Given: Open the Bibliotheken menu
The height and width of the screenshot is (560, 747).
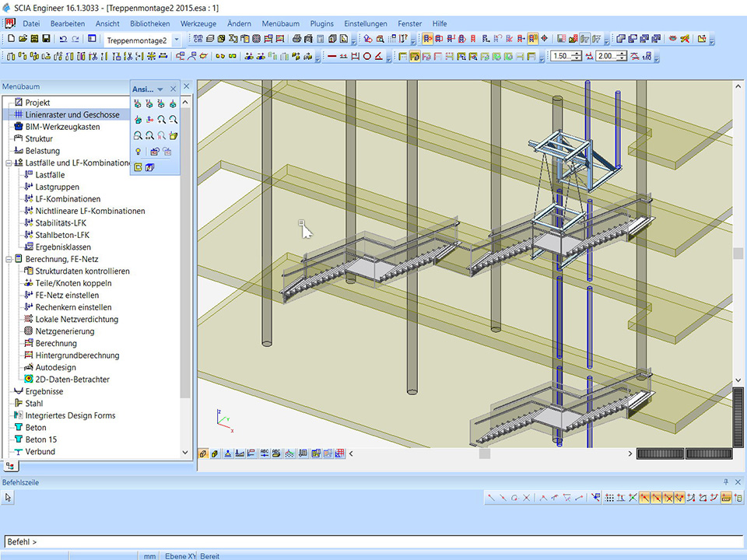Looking at the screenshot, I should tap(150, 24).
